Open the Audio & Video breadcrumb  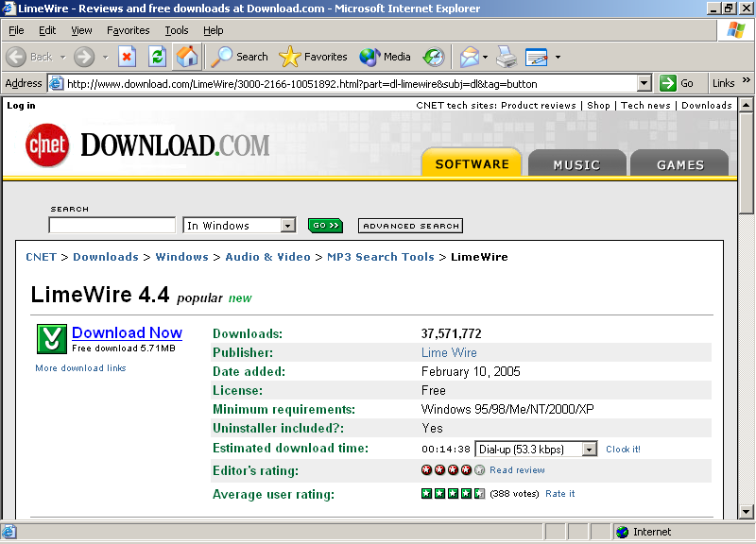pyautogui.click(x=267, y=257)
